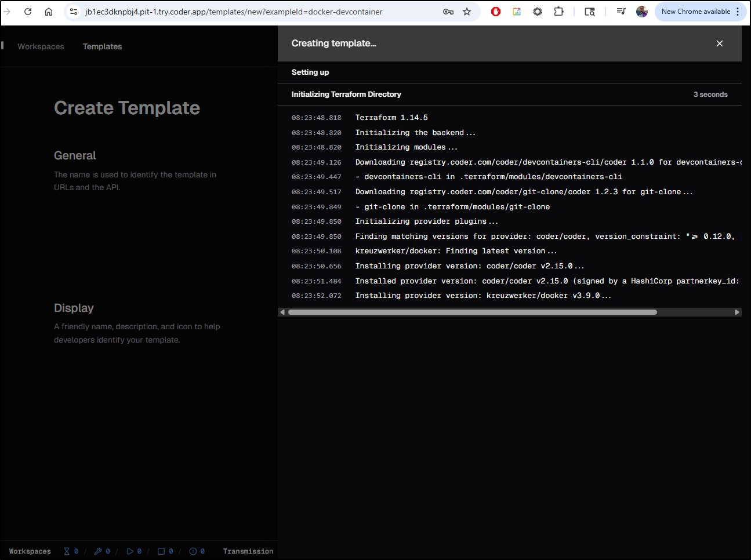Viewport: 751px width, 560px height.
Task: Reload the current browser page
Action: point(28,12)
